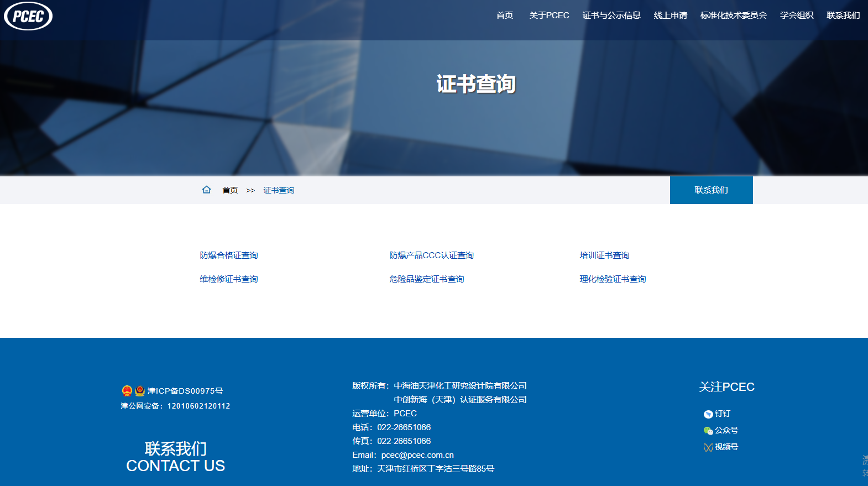Expand the 标准化技术委员会 navigation menu
Image resolution: width=868 pixels, height=486 pixels.
pos(733,15)
